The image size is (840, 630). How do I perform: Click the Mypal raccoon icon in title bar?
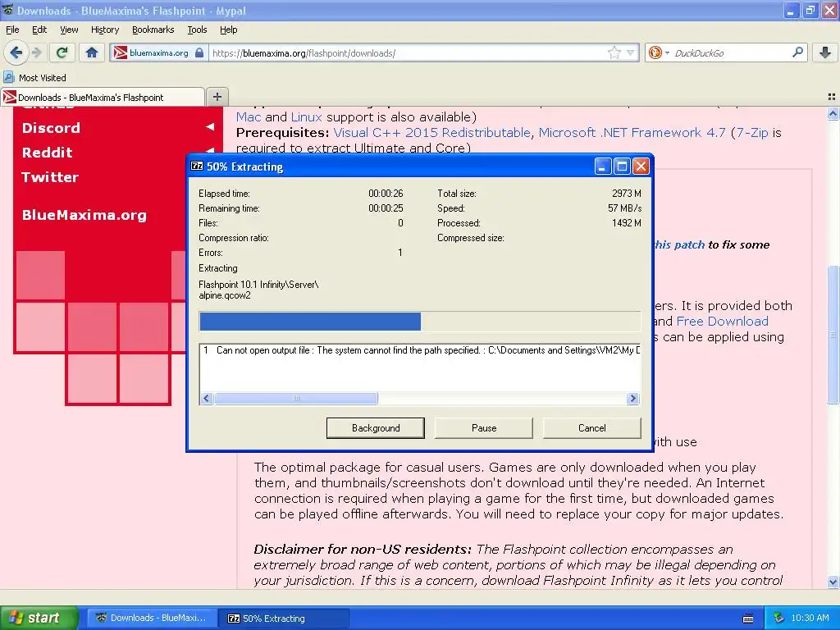[x=8, y=10]
